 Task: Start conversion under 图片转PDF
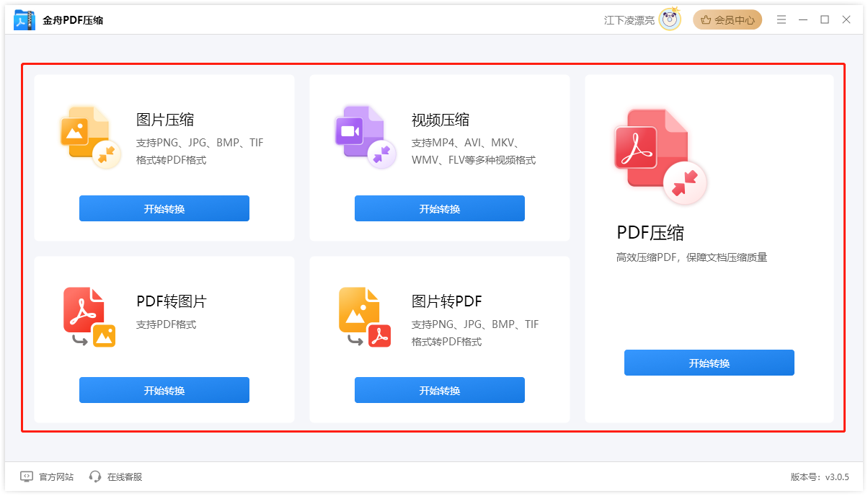(x=439, y=389)
